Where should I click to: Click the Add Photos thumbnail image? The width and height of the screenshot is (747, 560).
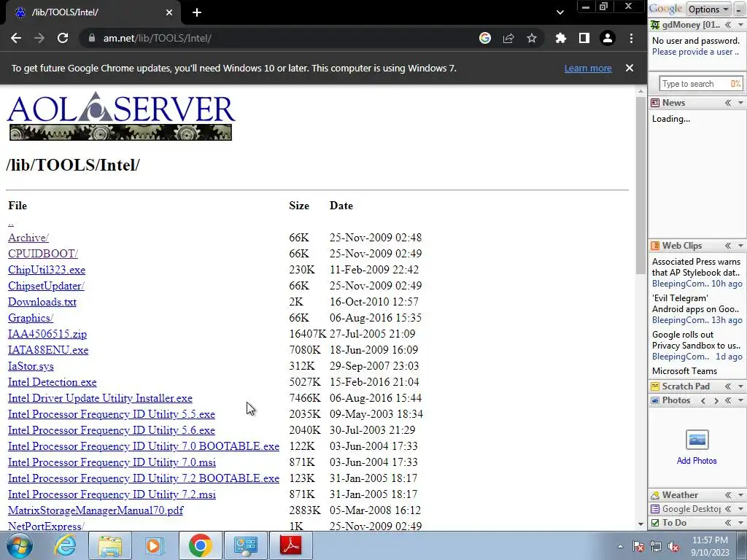(697, 440)
